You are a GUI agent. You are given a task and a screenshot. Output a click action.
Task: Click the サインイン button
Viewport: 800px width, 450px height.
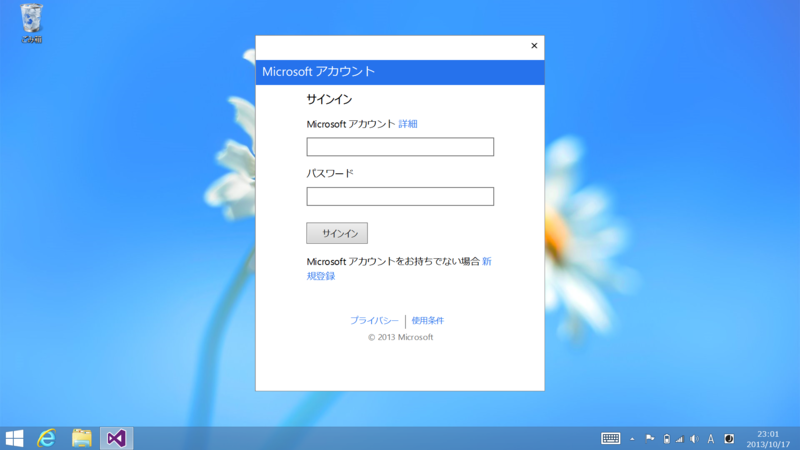(x=337, y=233)
